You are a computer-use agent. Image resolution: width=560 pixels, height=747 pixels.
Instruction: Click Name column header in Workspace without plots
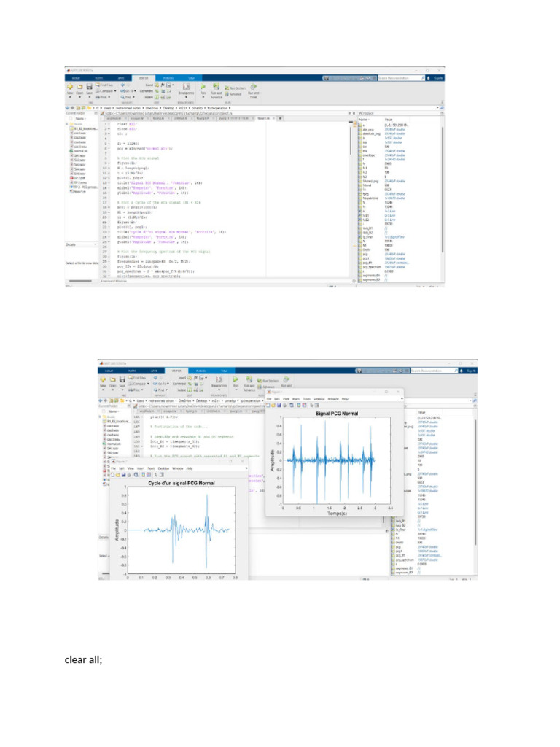(x=363, y=119)
